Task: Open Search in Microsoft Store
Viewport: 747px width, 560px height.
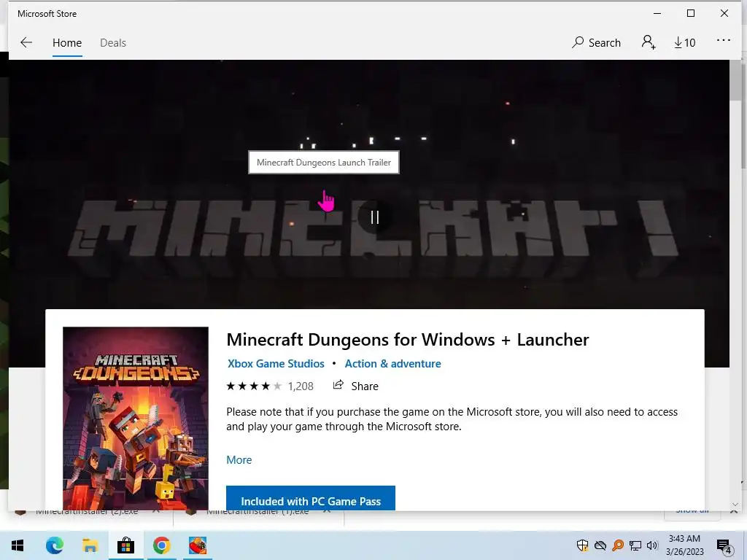Action: [x=596, y=43]
